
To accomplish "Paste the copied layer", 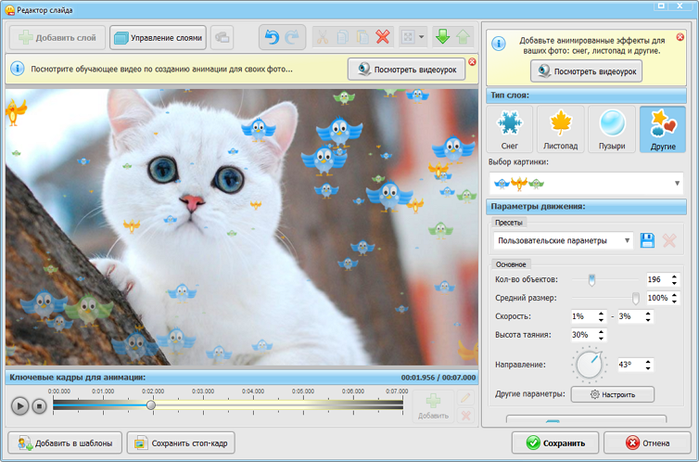I will click(x=362, y=37).
